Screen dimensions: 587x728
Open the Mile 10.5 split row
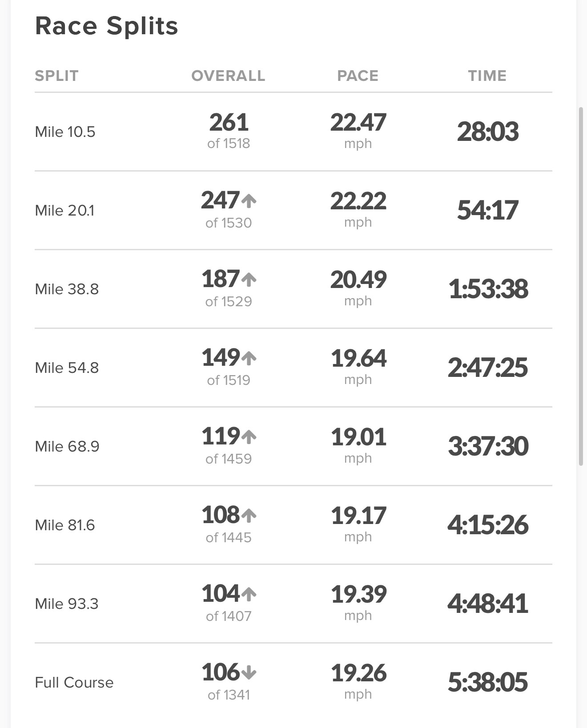point(65,132)
